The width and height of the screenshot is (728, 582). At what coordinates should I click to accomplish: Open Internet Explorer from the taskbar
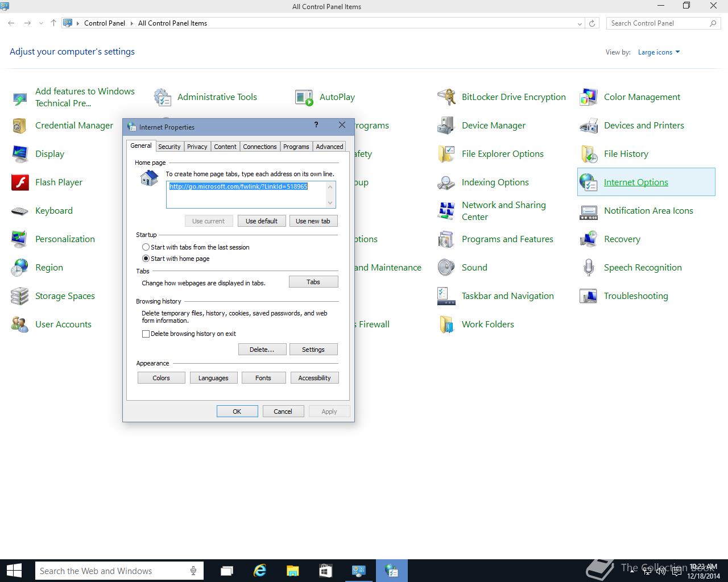point(260,571)
